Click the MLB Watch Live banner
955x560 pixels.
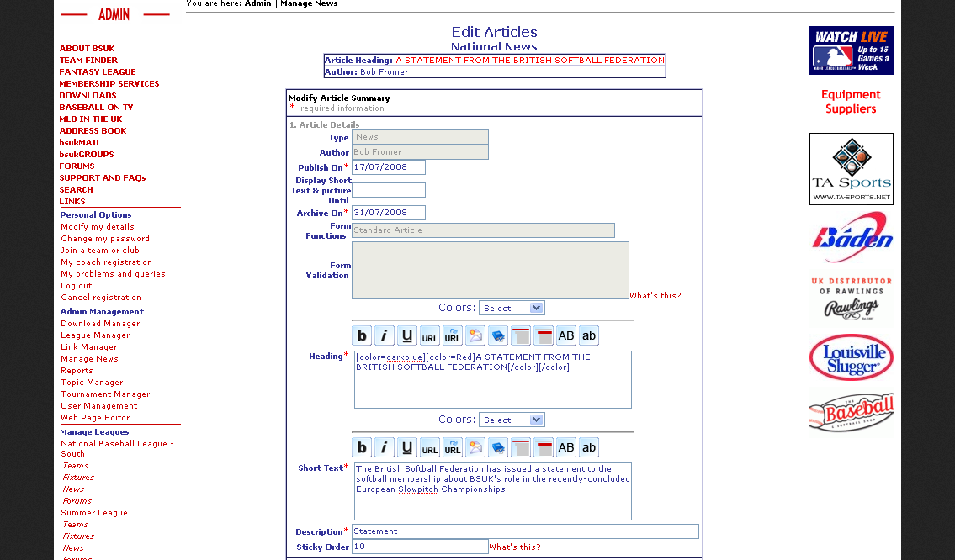point(851,50)
